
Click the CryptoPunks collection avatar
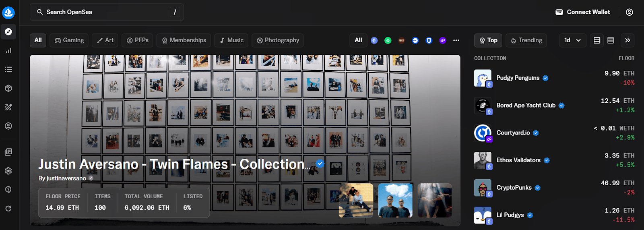pyautogui.click(x=483, y=188)
